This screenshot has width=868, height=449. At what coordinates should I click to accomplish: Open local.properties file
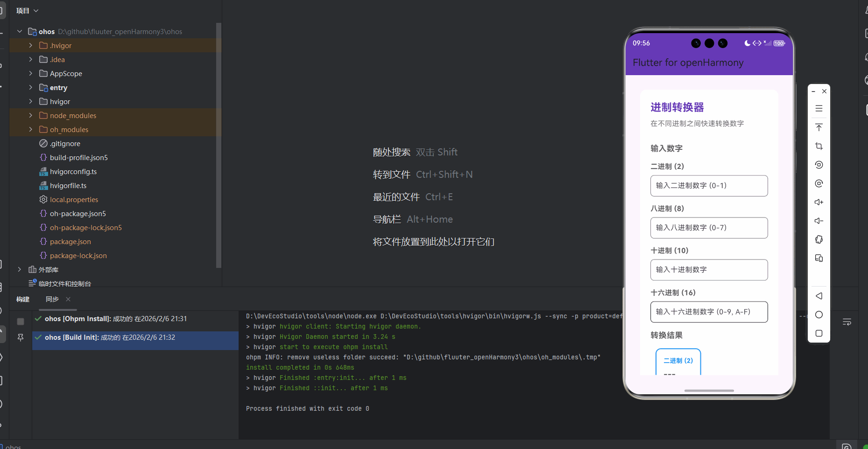pos(74,200)
